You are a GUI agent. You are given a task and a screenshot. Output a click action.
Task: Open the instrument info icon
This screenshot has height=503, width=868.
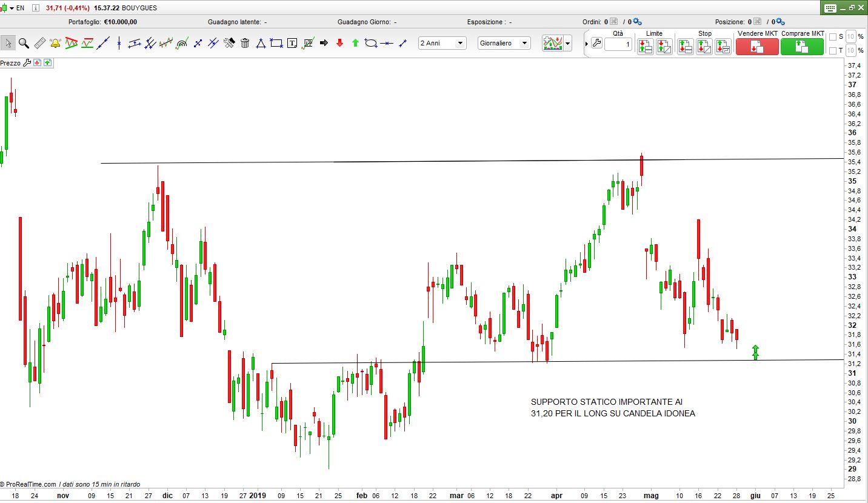[x=36, y=8]
